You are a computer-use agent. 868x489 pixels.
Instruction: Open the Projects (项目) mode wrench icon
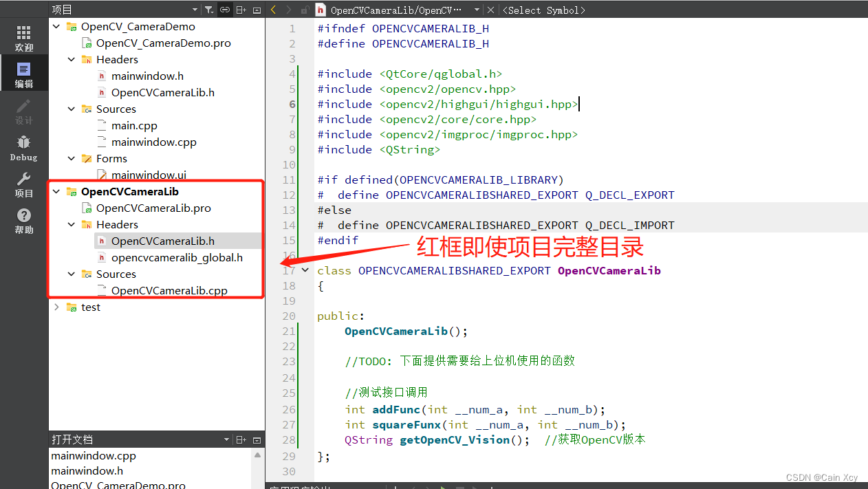24,184
